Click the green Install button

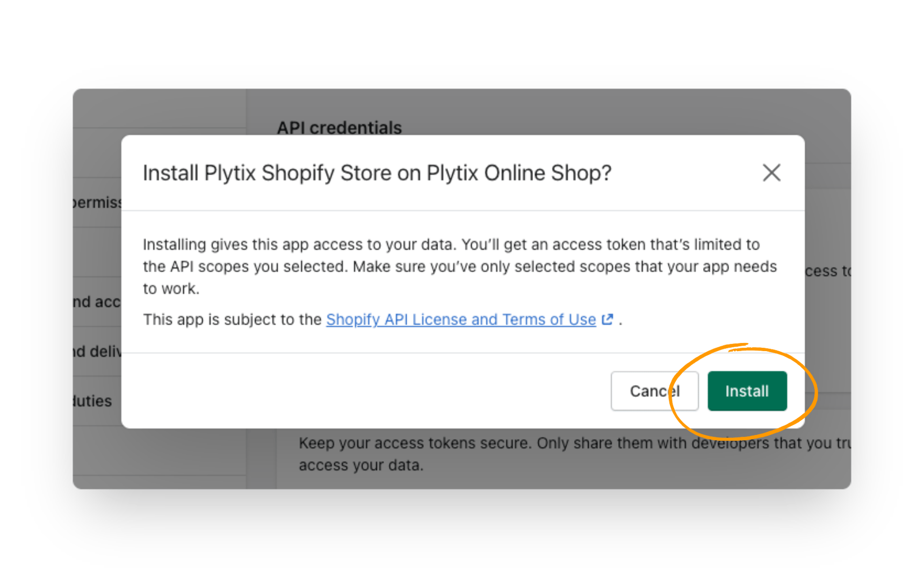click(747, 391)
